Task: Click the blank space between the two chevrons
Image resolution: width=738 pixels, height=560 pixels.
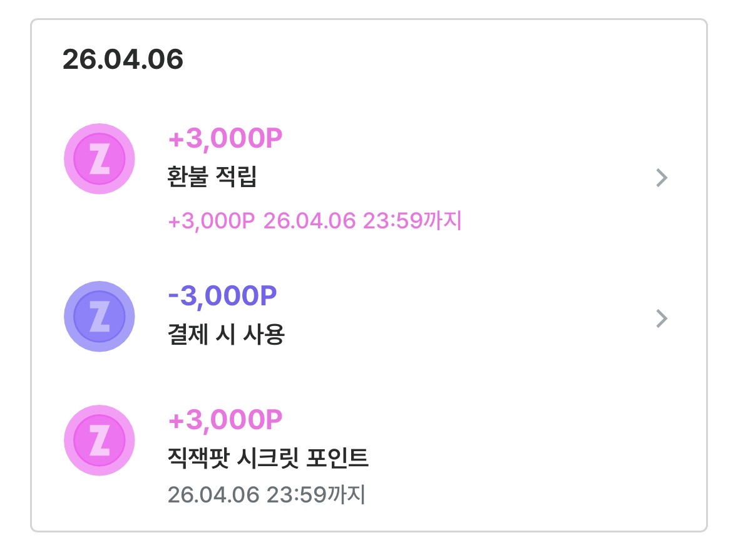Action: [662, 249]
